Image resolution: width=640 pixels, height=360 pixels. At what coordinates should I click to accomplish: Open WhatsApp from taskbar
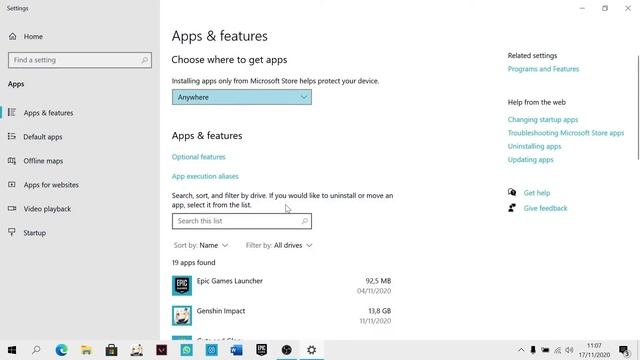(187, 350)
